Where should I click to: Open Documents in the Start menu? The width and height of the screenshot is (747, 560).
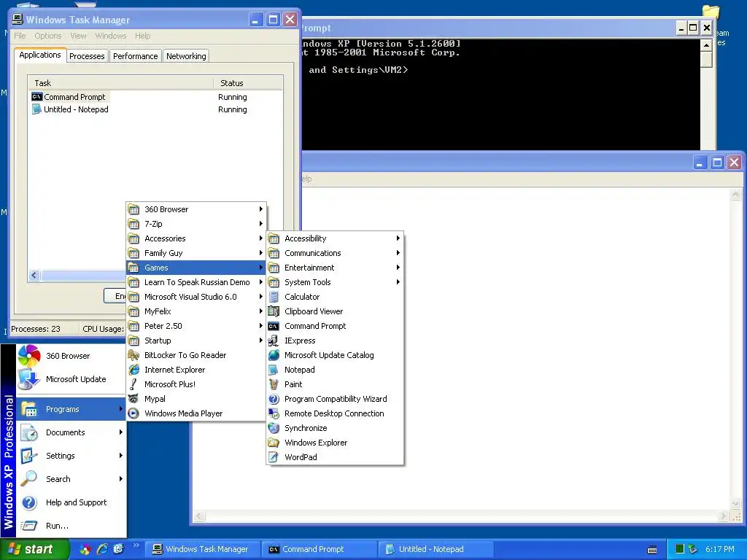point(71,432)
